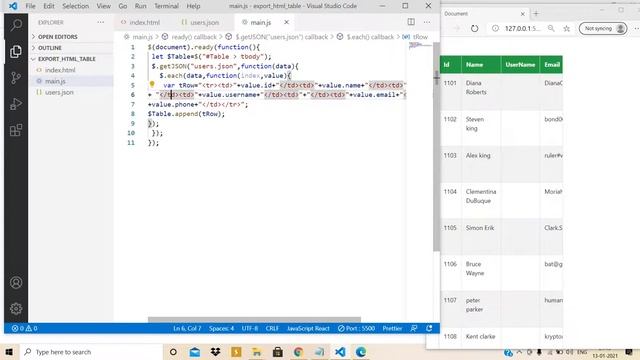Close the Document browser tab
The width and height of the screenshot is (640, 360).
coord(523,14)
